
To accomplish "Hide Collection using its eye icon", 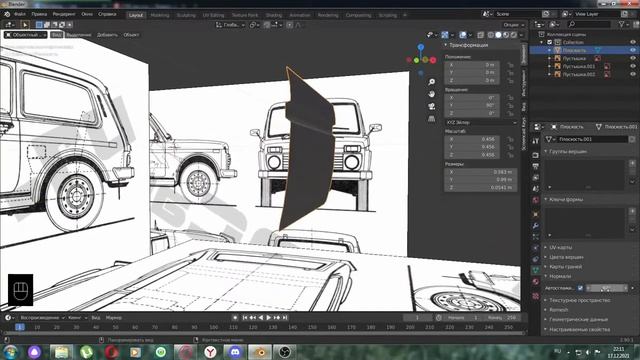I will (633, 42).
